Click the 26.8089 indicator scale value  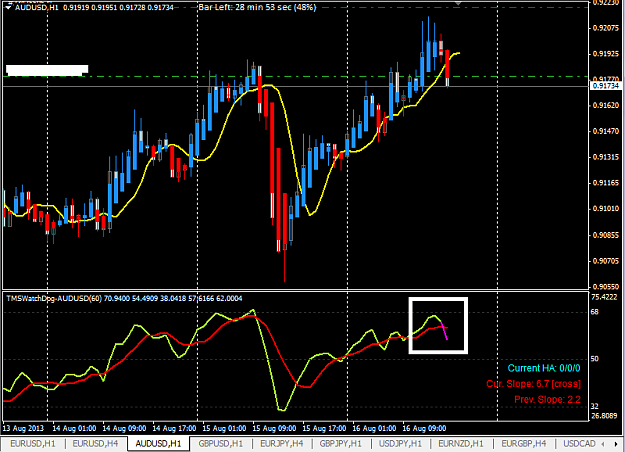pos(604,416)
